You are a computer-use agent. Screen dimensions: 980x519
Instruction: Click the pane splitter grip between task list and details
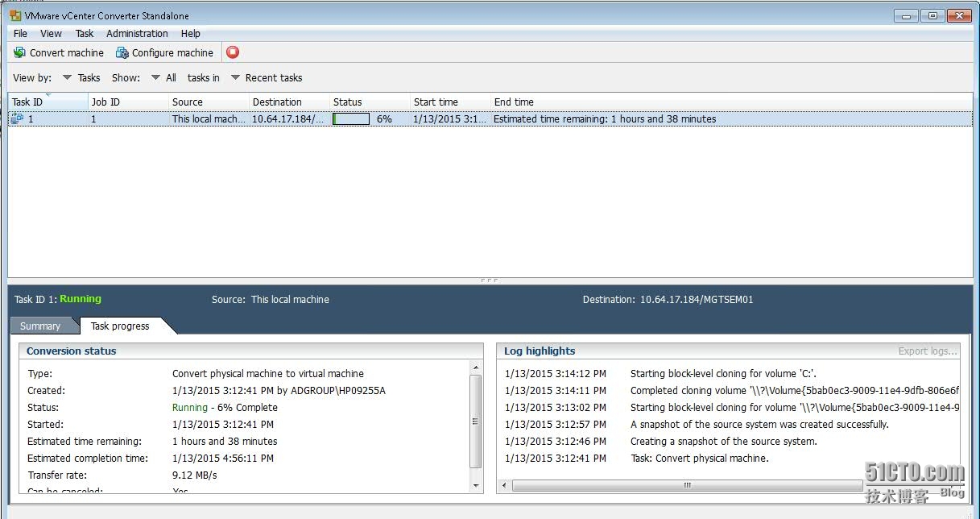click(489, 280)
